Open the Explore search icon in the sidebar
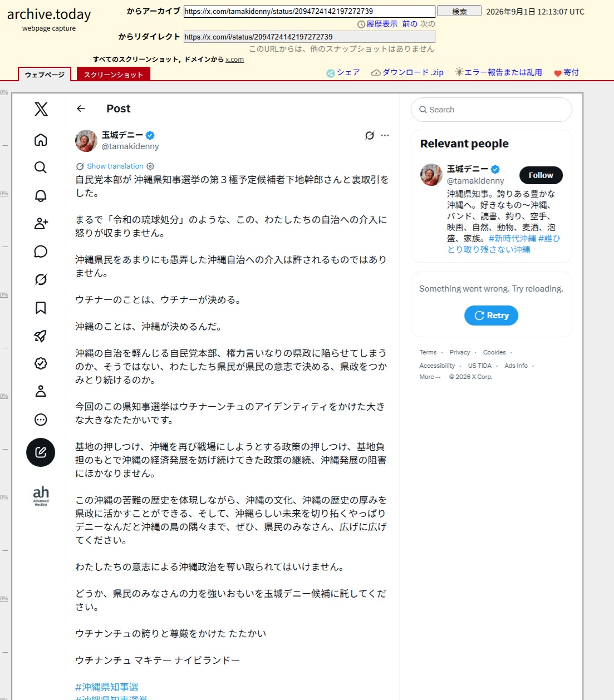Image resolution: width=614 pixels, height=700 pixels. pyautogui.click(x=41, y=167)
